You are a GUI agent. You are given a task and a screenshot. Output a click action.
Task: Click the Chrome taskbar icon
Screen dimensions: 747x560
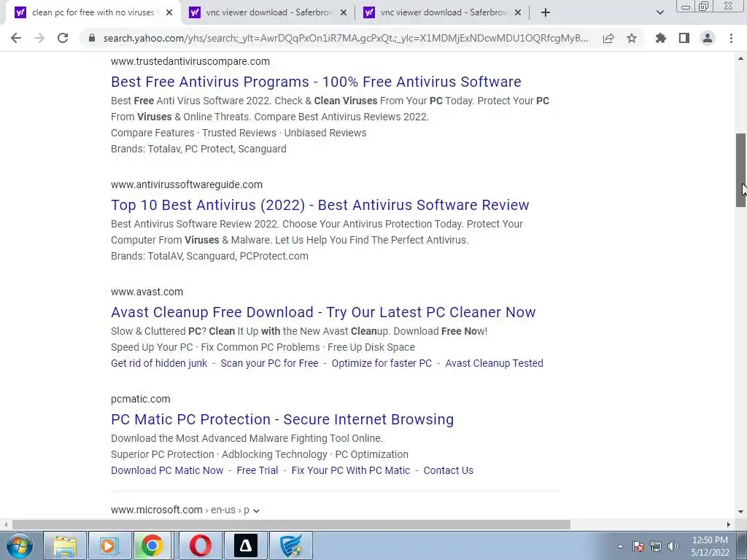(x=152, y=545)
